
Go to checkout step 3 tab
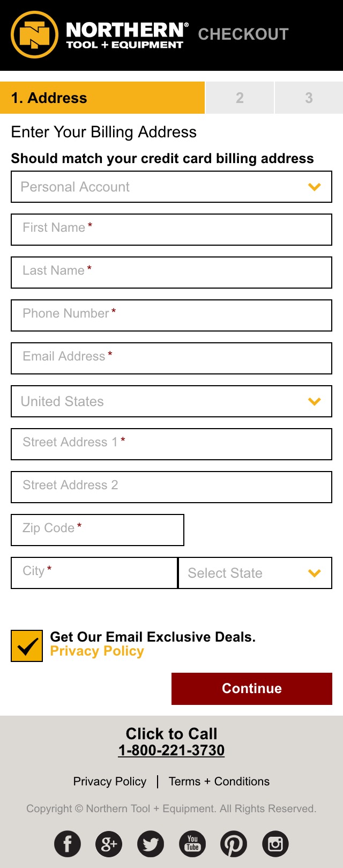[x=309, y=98]
